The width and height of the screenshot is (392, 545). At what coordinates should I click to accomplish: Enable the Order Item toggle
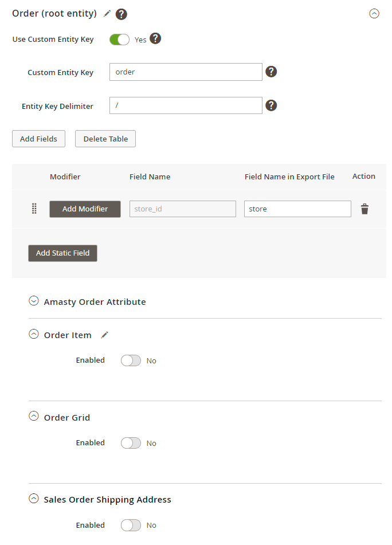(x=131, y=360)
